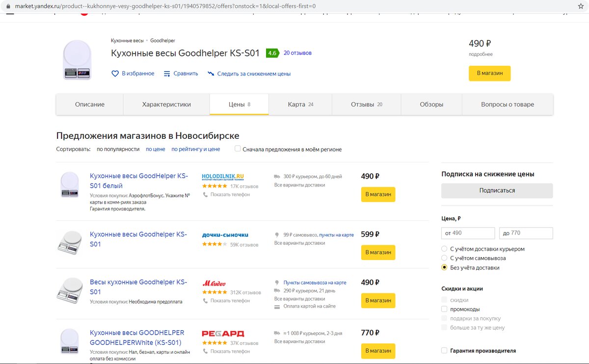Click phone icon in М.Видео offer
The width and height of the screenshot is (589, 364).
(x=206, y=301)
